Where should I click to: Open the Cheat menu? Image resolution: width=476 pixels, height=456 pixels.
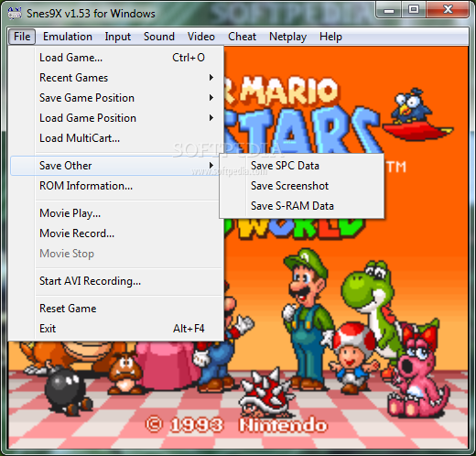click(x=242, y=37)
